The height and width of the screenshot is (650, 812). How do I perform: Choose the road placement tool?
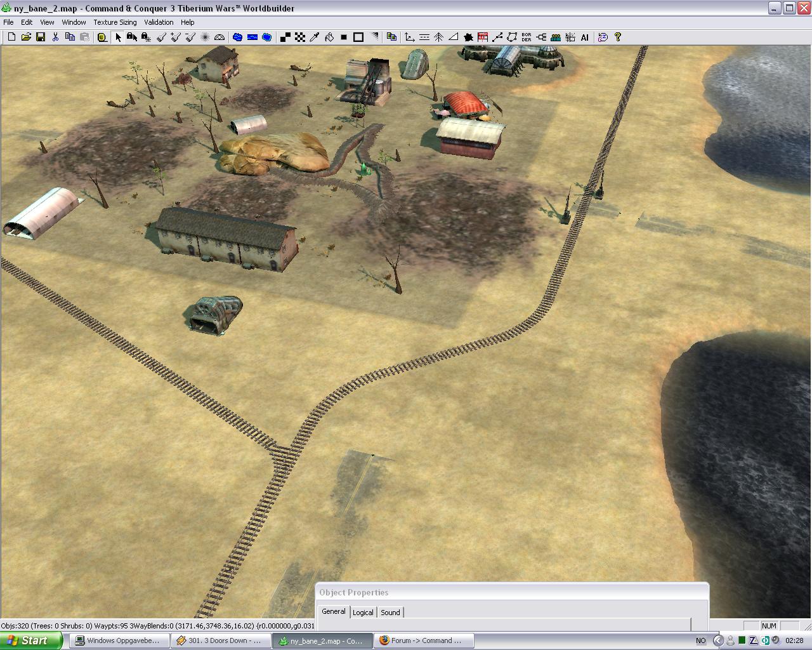(424, 37)
